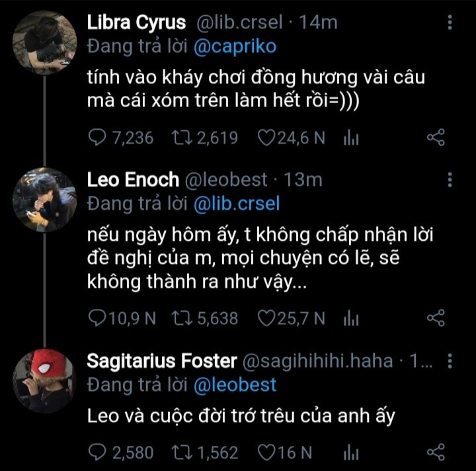Open more options for Libra Cyrus's tweet
Screen dimensions: 476x471
[450, 22]
